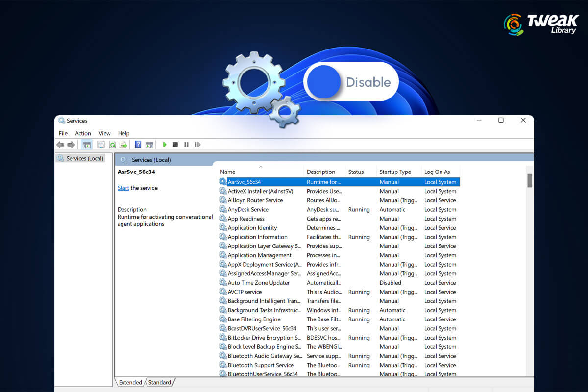The image size is (588, 392).
Task: Select Services (Local) in the console tree
Action: point(84,158)
